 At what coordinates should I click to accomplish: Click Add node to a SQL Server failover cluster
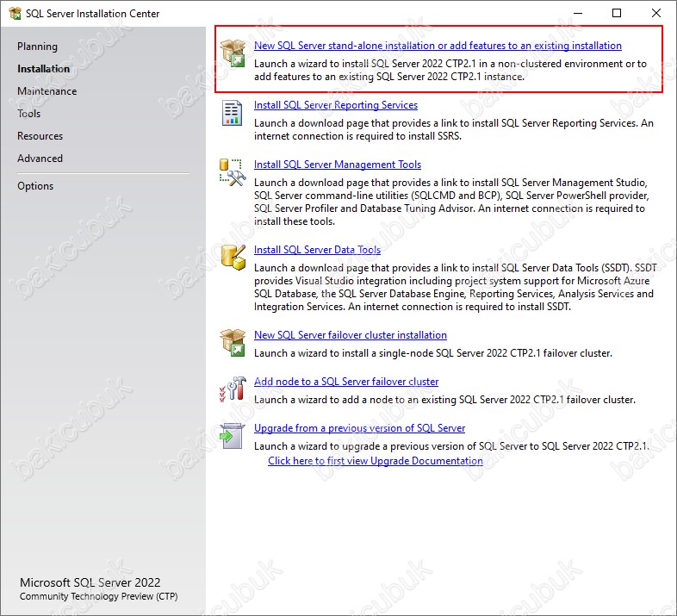pyautogui.click(x=346, y=382)
